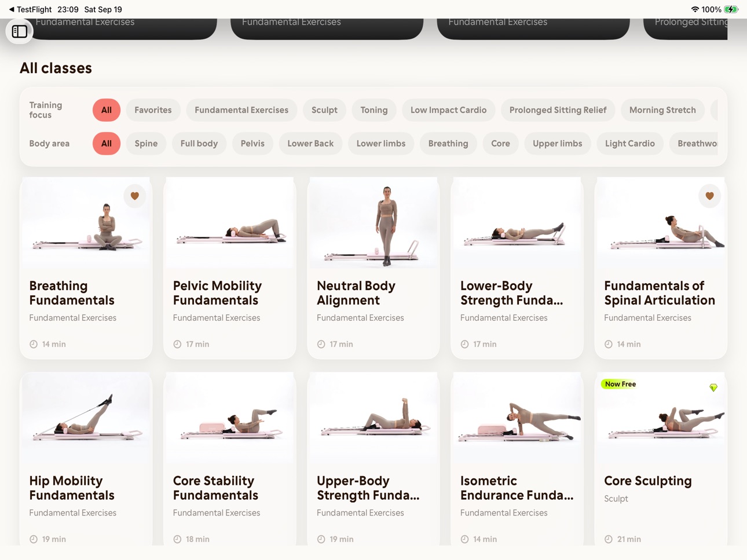The height and width of the screenshot is (560, 747).
Task: Choose the Lower Back body area chip
Action: click(x=310, y=144)
